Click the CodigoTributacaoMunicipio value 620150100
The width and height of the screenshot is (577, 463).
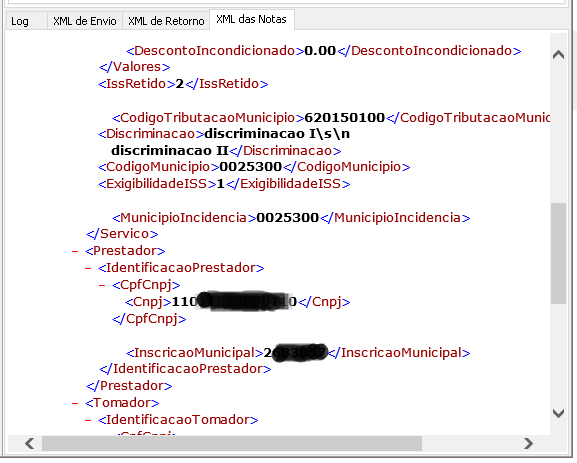tap(344, 118)
